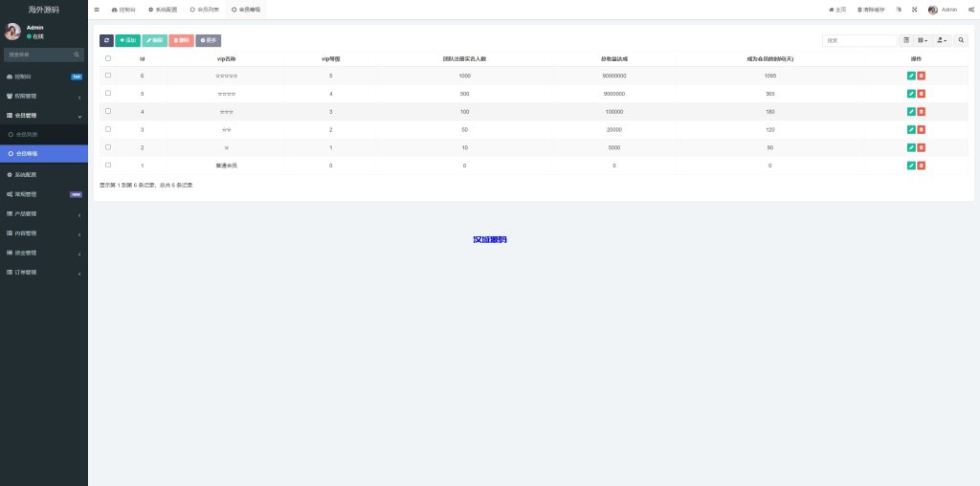
Task: Click the magnifier search button beside table toolbar
Action: (961, 40)
